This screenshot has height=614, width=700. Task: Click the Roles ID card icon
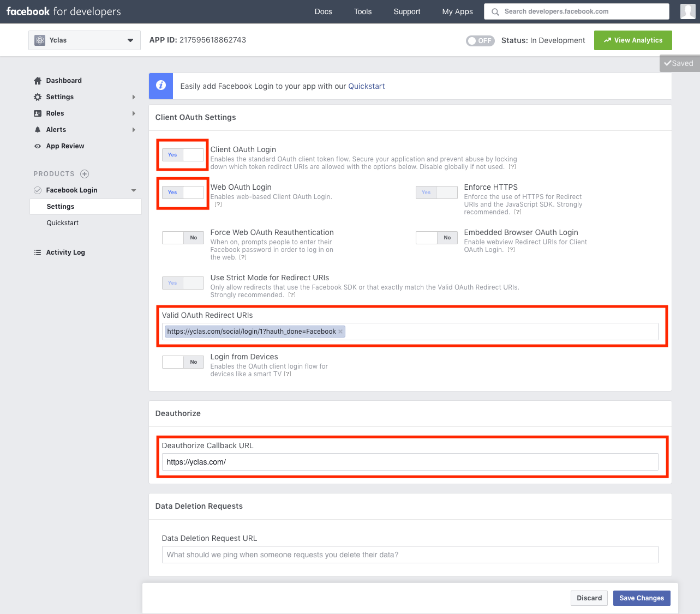pos(38,113)
